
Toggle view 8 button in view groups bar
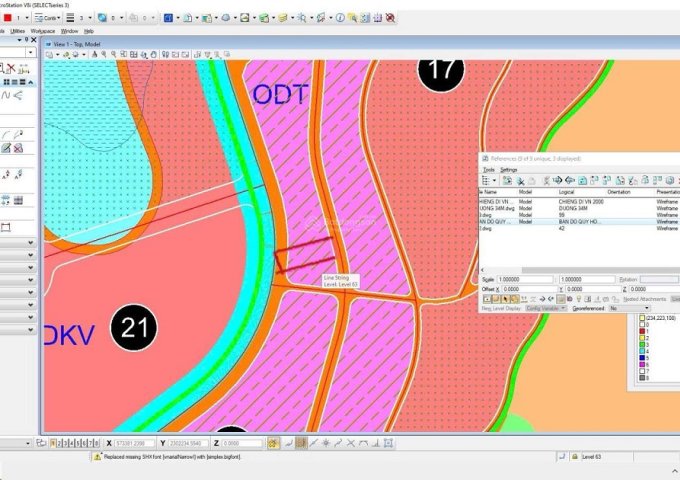[96, 443]
